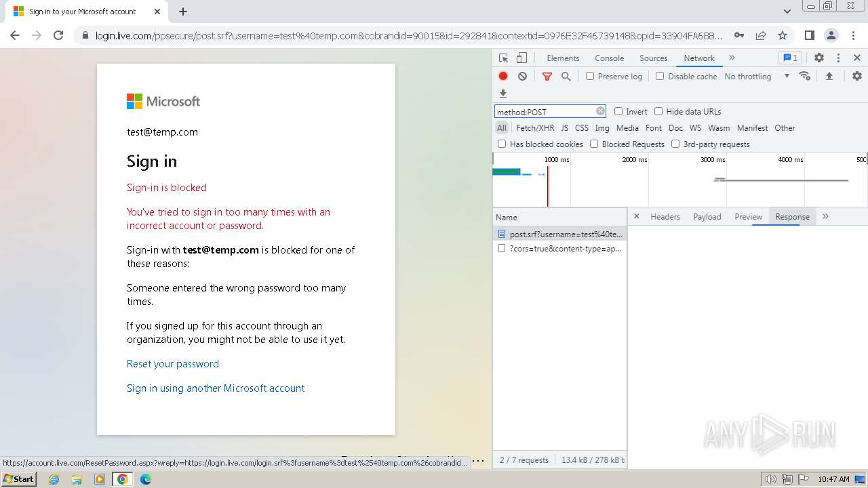The width and height of the screenshot is (868, 488).
Task: Open Microsoft Edge from taskbar
Action: click(145, 479)
